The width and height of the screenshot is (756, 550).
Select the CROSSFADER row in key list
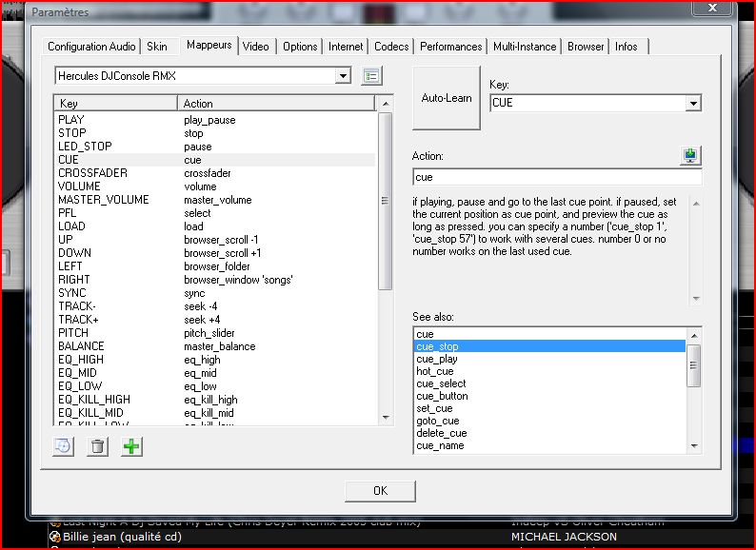click(x=92, y=173)
